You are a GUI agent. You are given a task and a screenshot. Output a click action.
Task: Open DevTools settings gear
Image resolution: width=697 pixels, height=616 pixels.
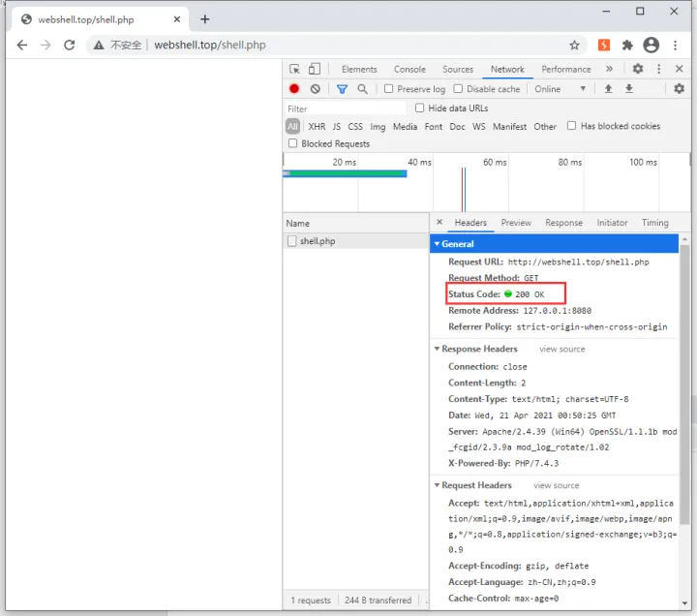[x=638, y=69]
